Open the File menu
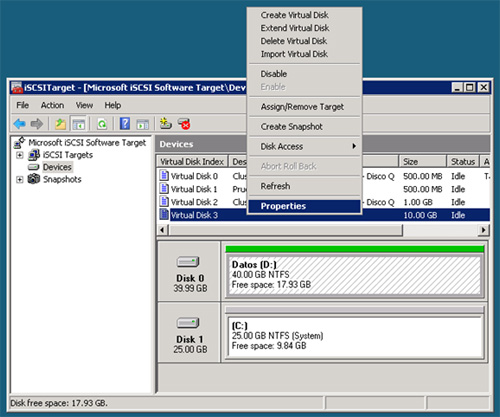The image size is (500, 417). point(22,105)
